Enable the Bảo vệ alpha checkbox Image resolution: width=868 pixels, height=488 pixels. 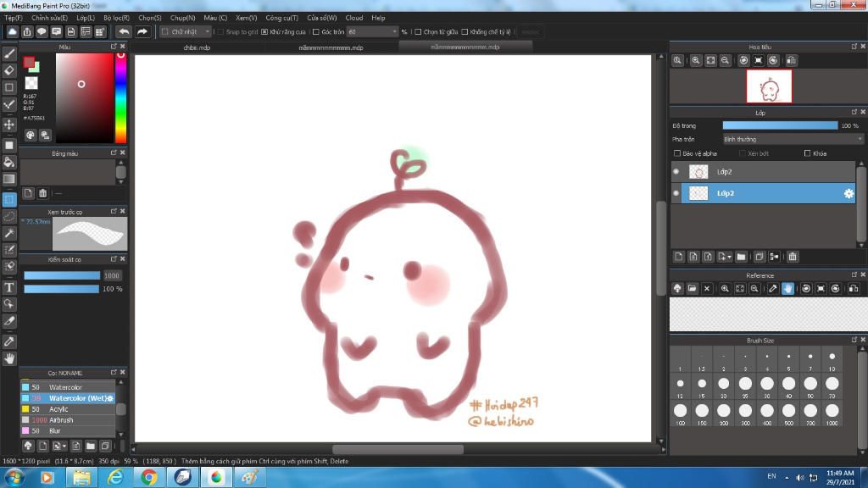(x=677, y=153)
